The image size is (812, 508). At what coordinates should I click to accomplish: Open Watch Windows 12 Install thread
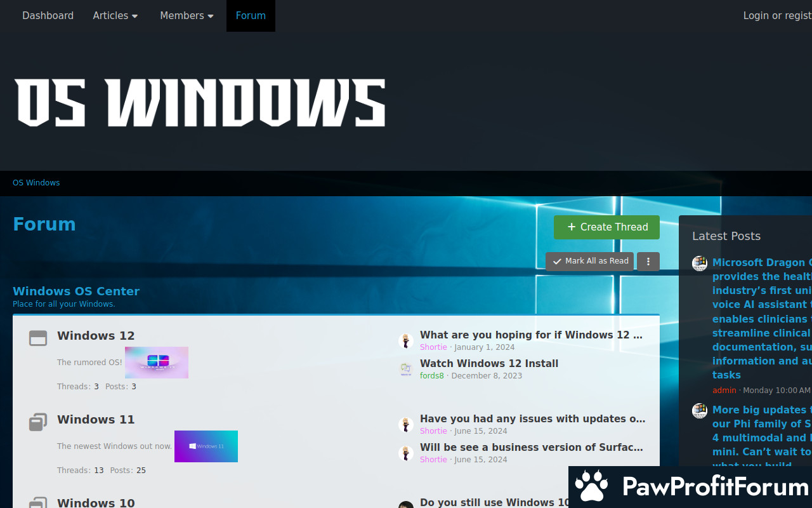pos(489,364)
